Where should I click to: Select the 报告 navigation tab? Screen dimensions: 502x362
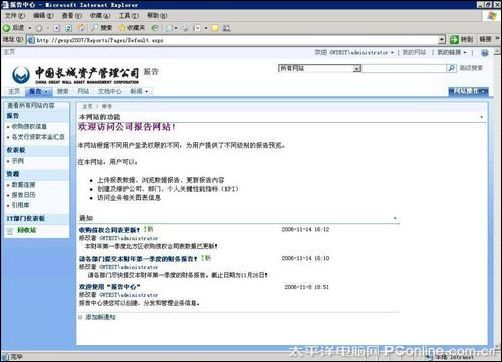38,91
